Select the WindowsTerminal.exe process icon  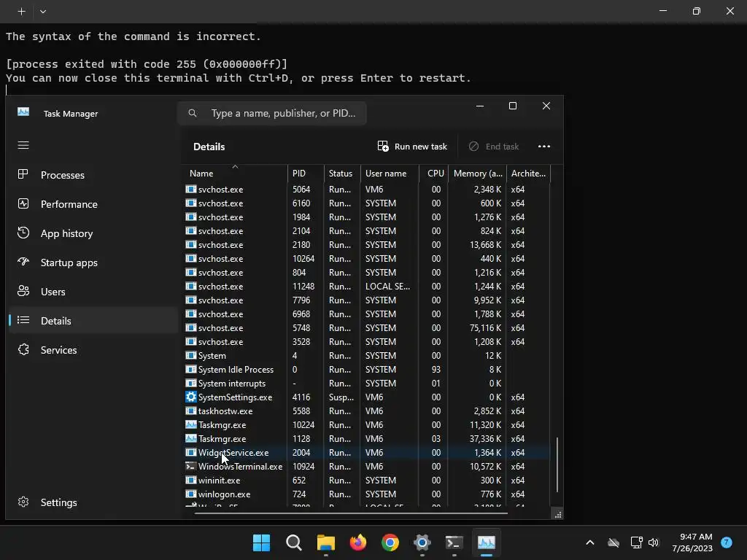190,466
